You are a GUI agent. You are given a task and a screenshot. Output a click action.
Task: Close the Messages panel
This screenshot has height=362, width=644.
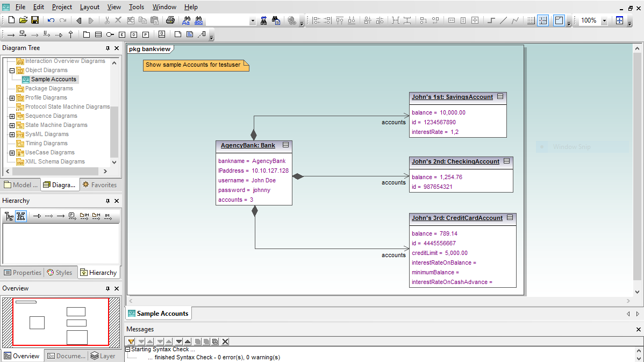[x=638, y=330]
